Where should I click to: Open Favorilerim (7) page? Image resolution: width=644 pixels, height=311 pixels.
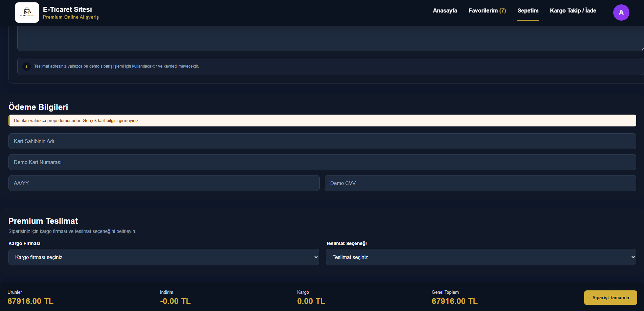(x=487, y=10)
